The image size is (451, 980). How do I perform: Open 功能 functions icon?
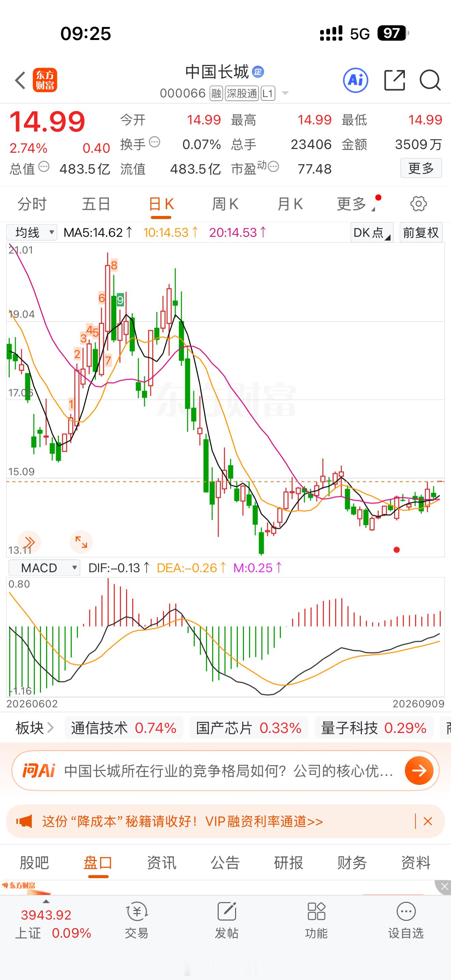pos(316,912)
